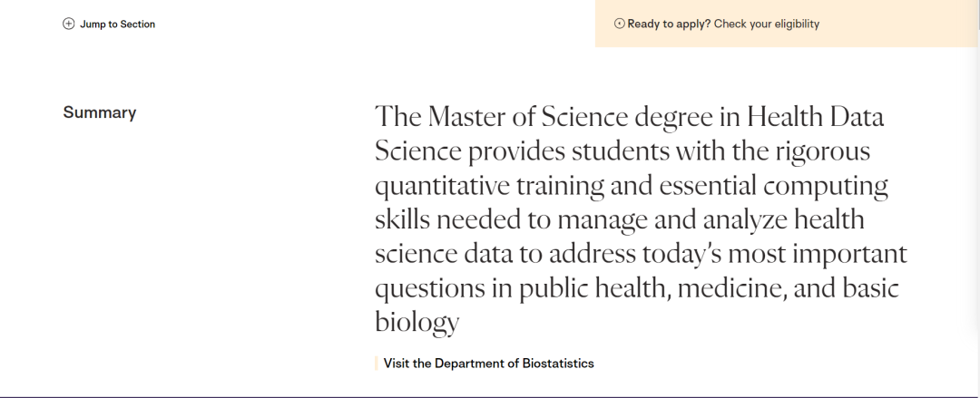Click the final word biology in the summary
Image resolution: width=980 pixels, height=398 pixels.
[x=416, y=323]
